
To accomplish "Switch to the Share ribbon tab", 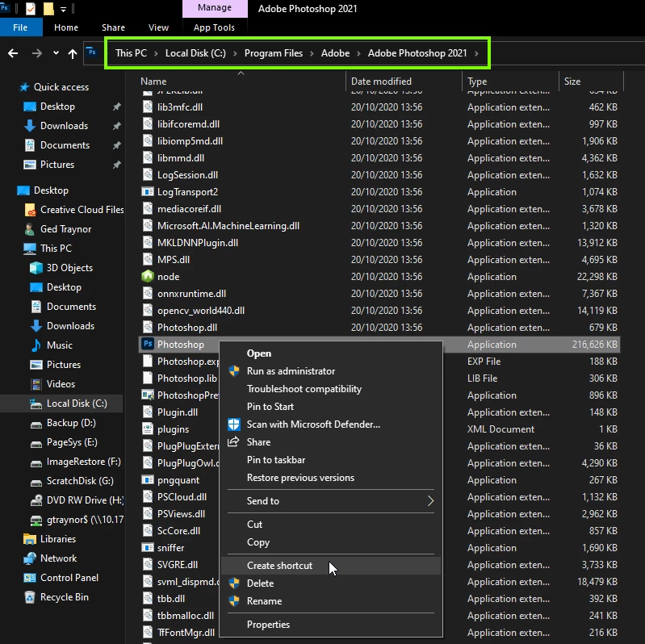I will click(113, 27).
